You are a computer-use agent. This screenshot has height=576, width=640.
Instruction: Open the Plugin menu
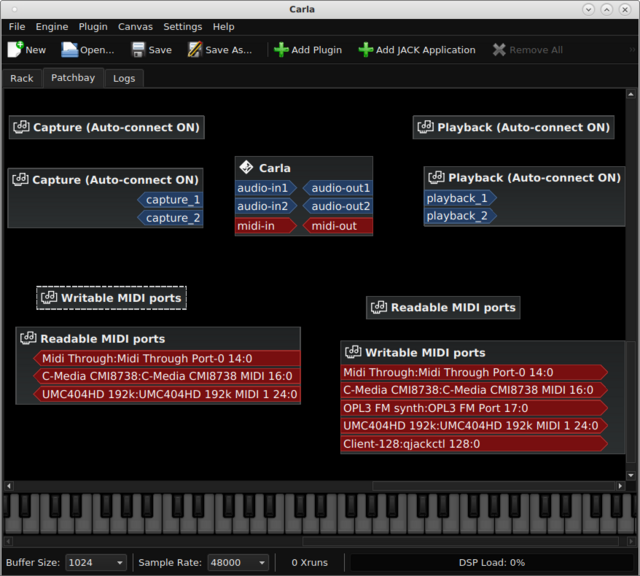coord(93,27)
